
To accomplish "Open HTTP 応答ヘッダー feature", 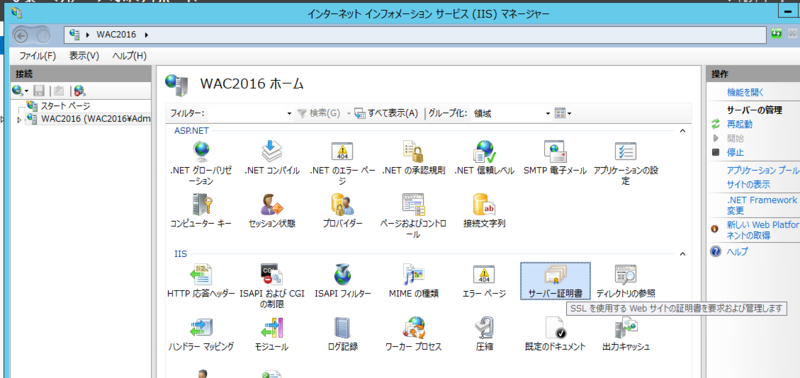I will (x=201, y=281).
